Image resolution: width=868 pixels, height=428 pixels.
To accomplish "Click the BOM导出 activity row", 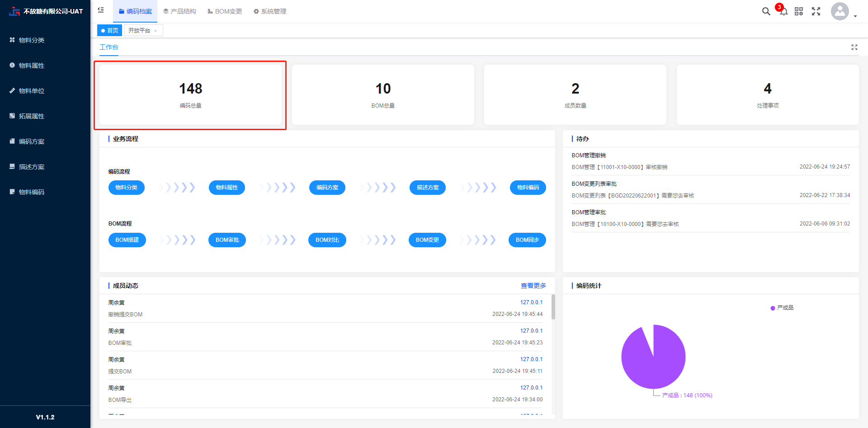I will pyautogui.click(x=325, y=394).
